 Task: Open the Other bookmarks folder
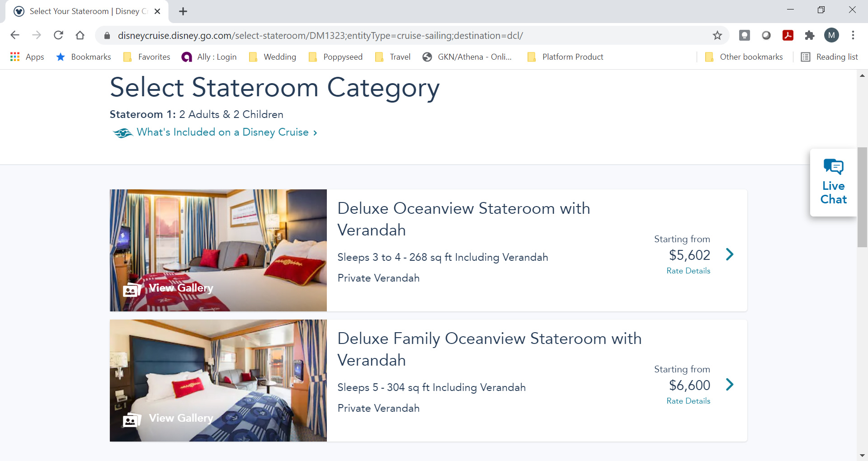(744, 57)
